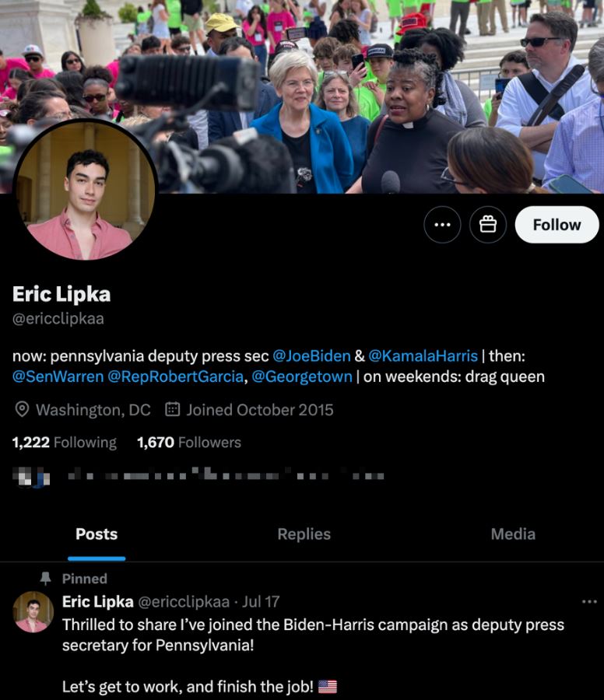Click the pin icon above pinned post
Viewport: 604px width, 700px height.
[45, 579]
